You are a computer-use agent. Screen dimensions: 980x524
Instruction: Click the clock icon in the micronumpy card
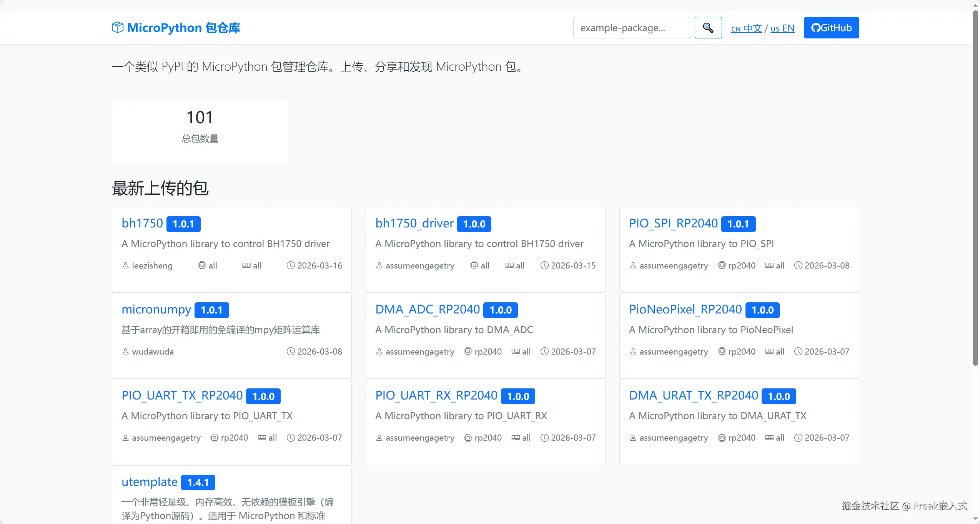point(291,352)
